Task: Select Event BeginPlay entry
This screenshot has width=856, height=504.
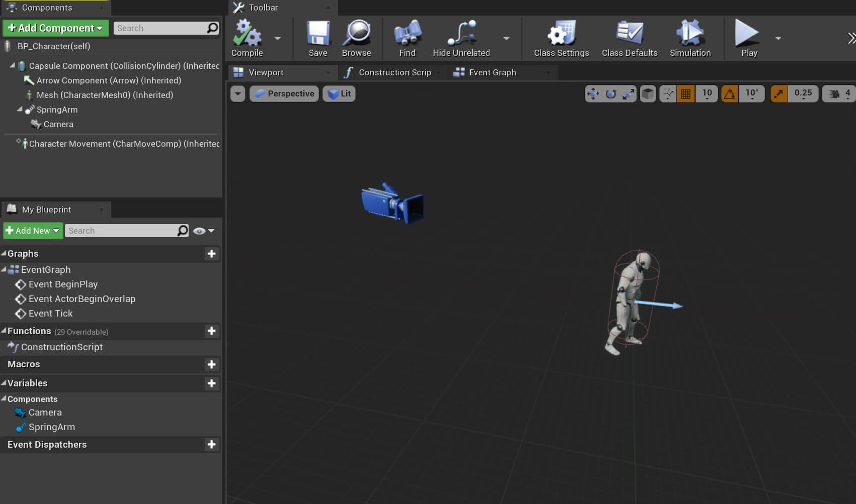Action: click(x=63, y=284)
